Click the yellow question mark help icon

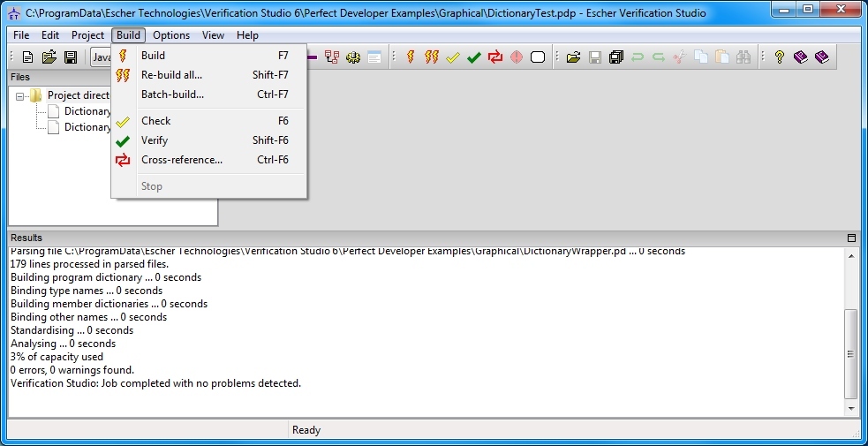[780, 57]
